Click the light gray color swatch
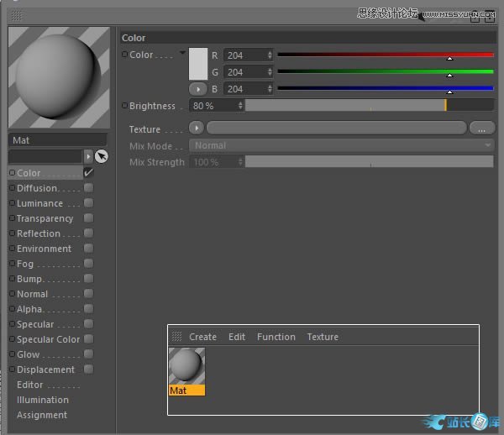The height and width of the screenshot is (435, 504). [x=198, y=64]
